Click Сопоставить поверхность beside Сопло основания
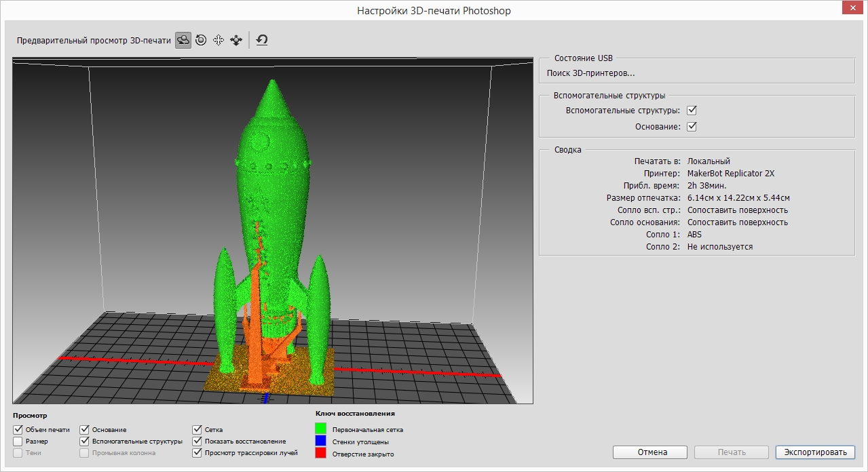868x472 pixels. point(738,222)
